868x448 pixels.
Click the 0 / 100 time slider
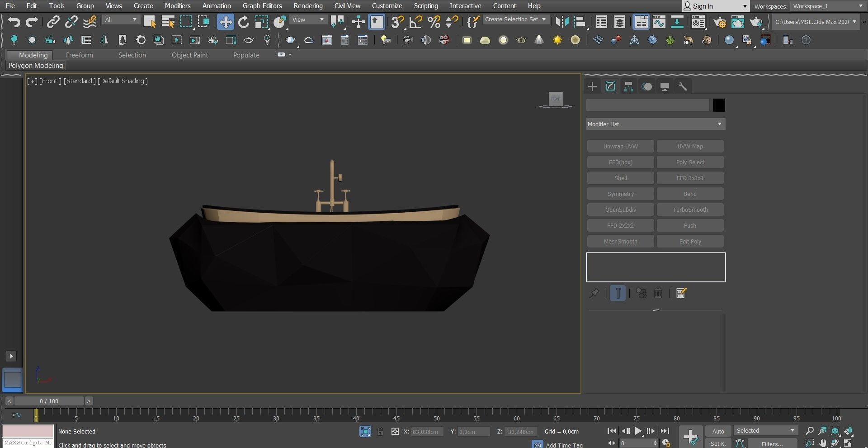[x=49, y=401]
